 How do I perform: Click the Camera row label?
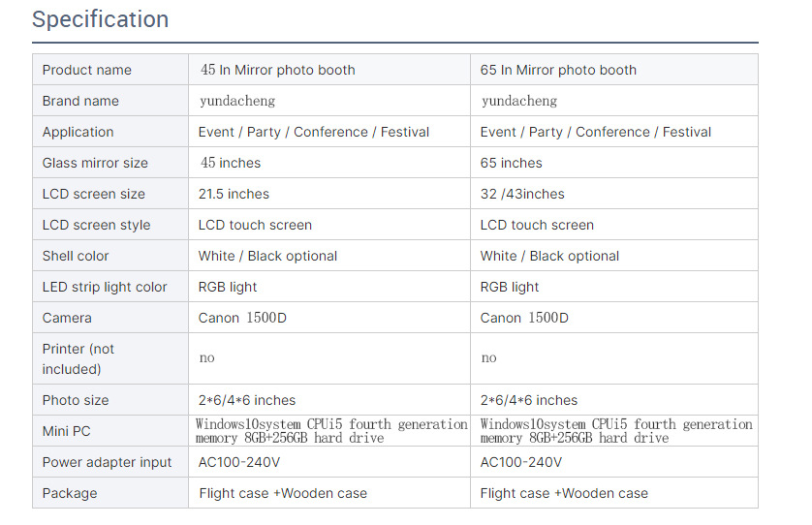[67, 318]
